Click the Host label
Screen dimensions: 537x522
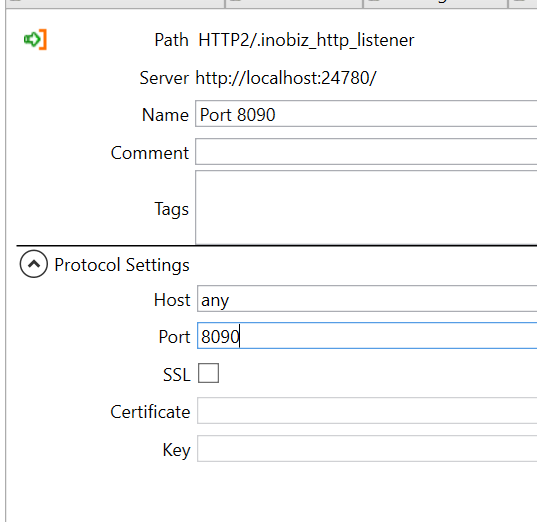click(x=172, y=300)
